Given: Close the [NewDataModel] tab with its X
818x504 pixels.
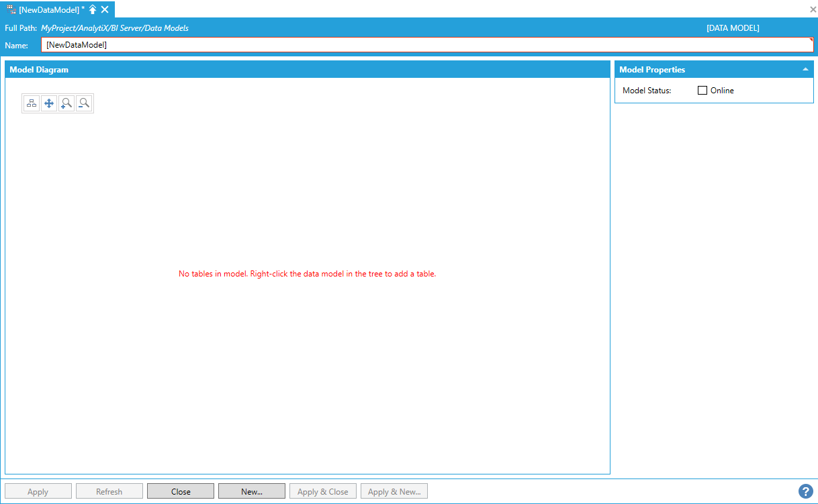Looking at the screenshot, I should 105,9.
